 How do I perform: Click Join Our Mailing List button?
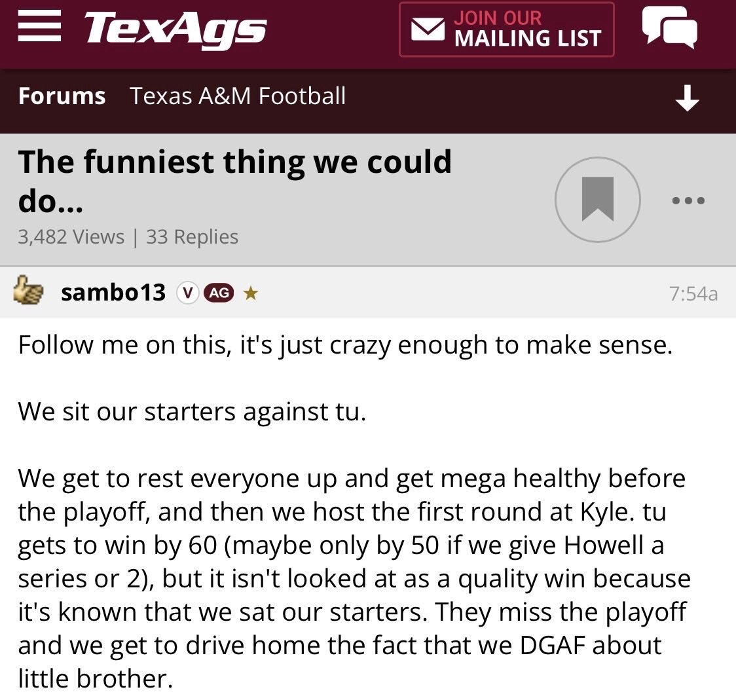pyautogui.click(x=506, y=29)
